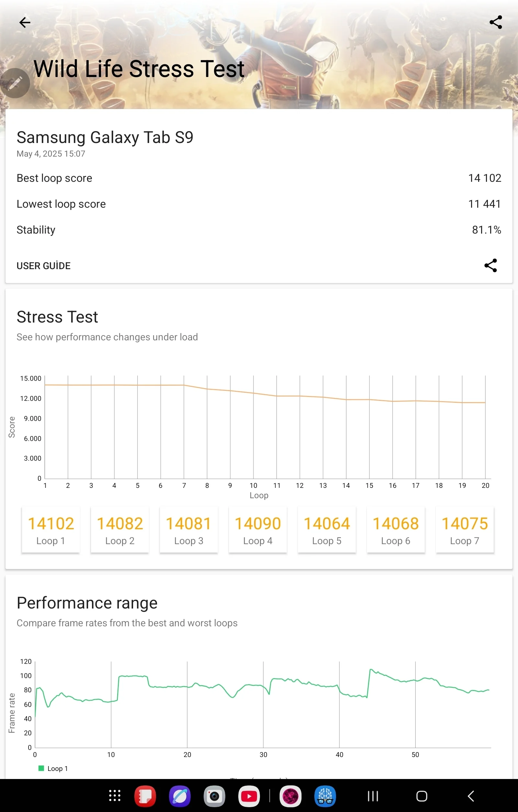Tap the pencil edit handle
The height and width of the screenshot is (812, 518).
pos(15,83)
